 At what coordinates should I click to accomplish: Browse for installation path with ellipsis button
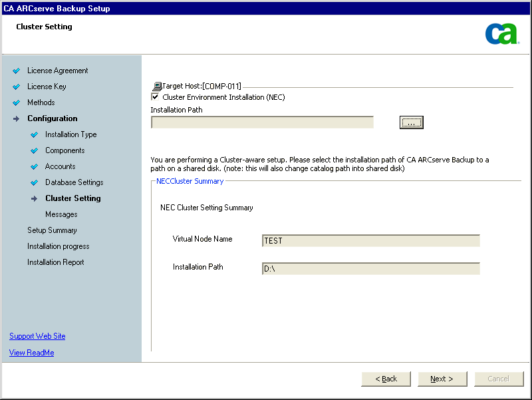(411, 122)
